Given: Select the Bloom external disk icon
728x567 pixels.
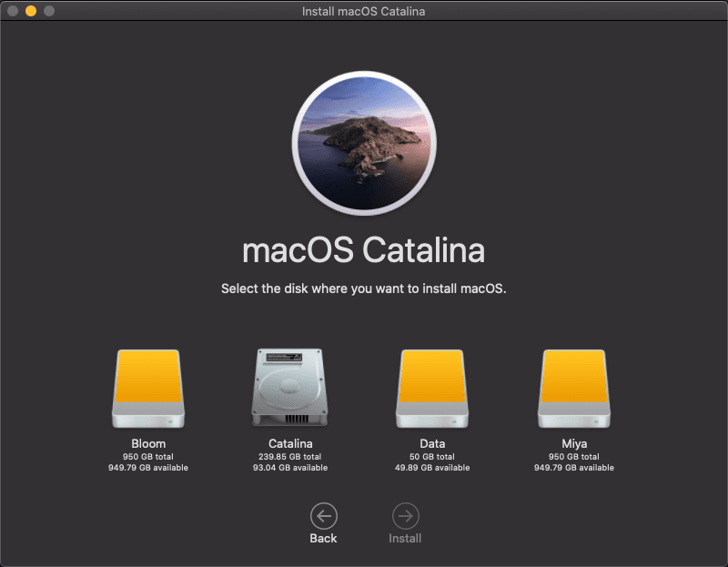Looking at the screenshot, I should click(147, 387).
